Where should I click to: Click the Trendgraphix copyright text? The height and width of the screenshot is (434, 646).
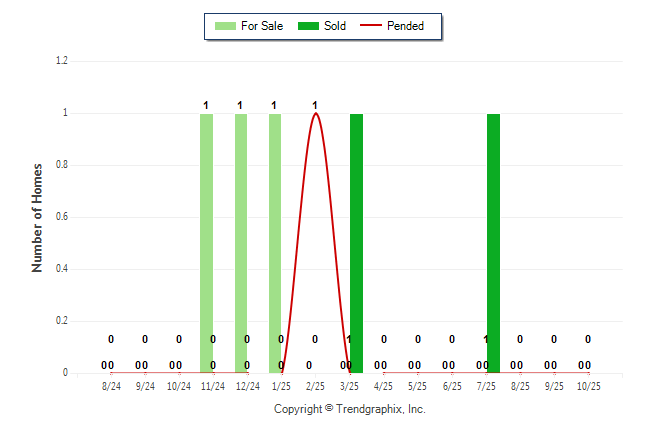point(350,409)
